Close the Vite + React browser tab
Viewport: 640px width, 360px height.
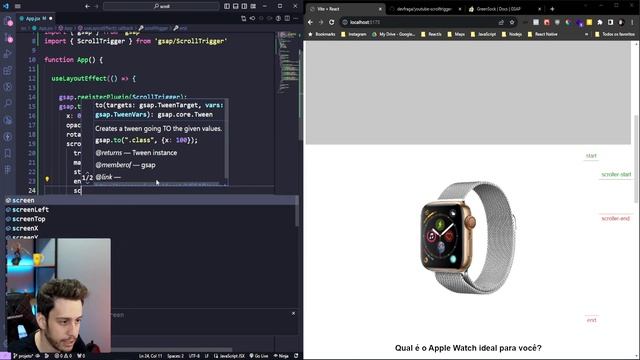[380, 9]
